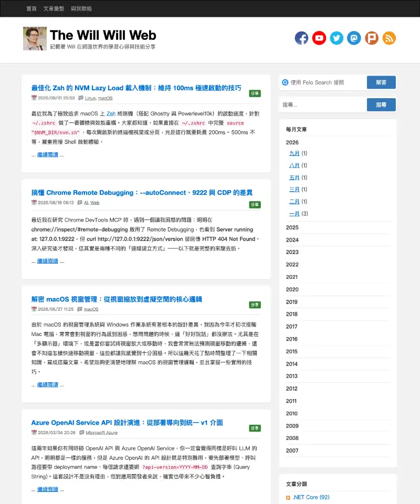Open the Mastodon profile icon

coord(354,38)
